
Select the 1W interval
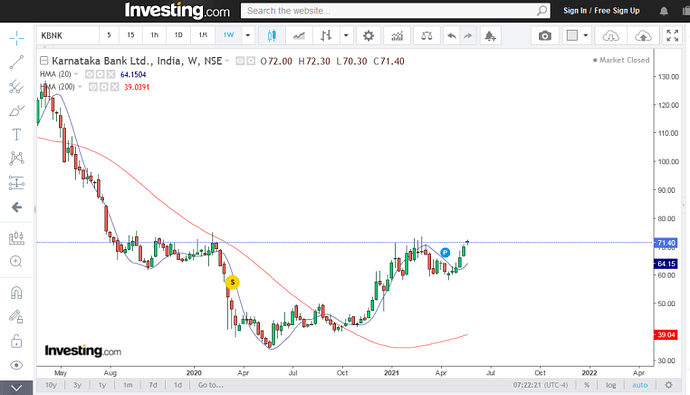[x=228, y=35]
